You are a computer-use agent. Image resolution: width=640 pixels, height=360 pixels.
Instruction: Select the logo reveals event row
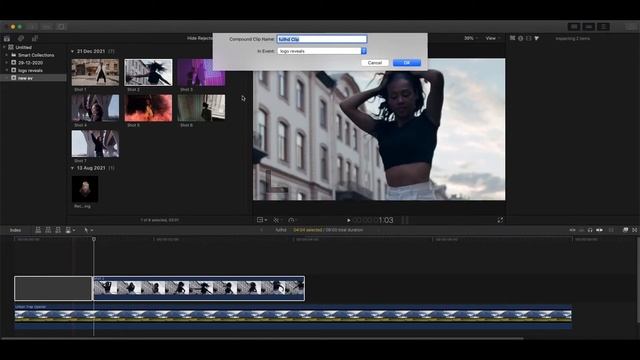coord(33,70)
